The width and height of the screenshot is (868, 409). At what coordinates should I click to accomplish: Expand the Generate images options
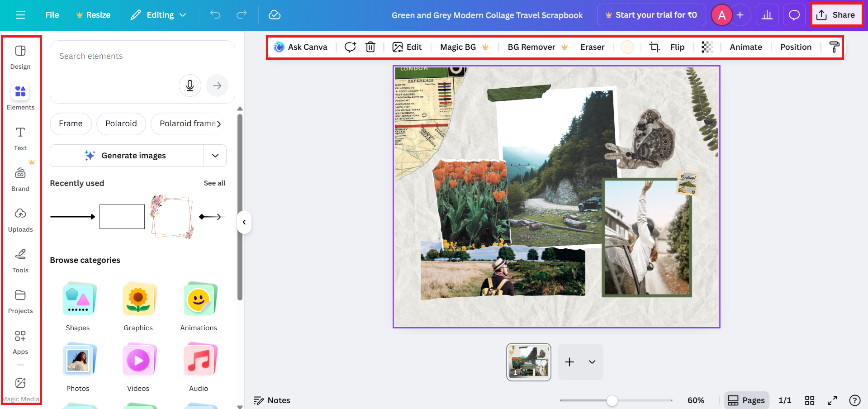click(215, 155)
